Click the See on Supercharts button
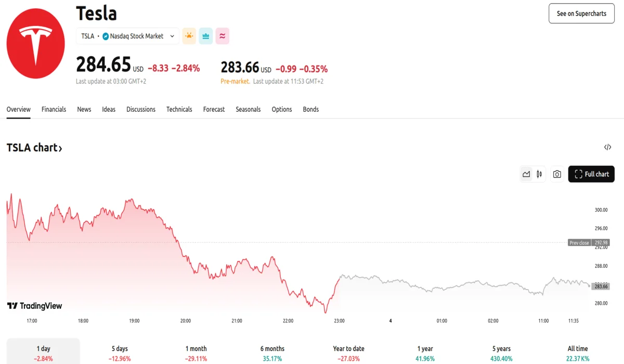The height and width of the screenshot is (364, 624). 581,14
